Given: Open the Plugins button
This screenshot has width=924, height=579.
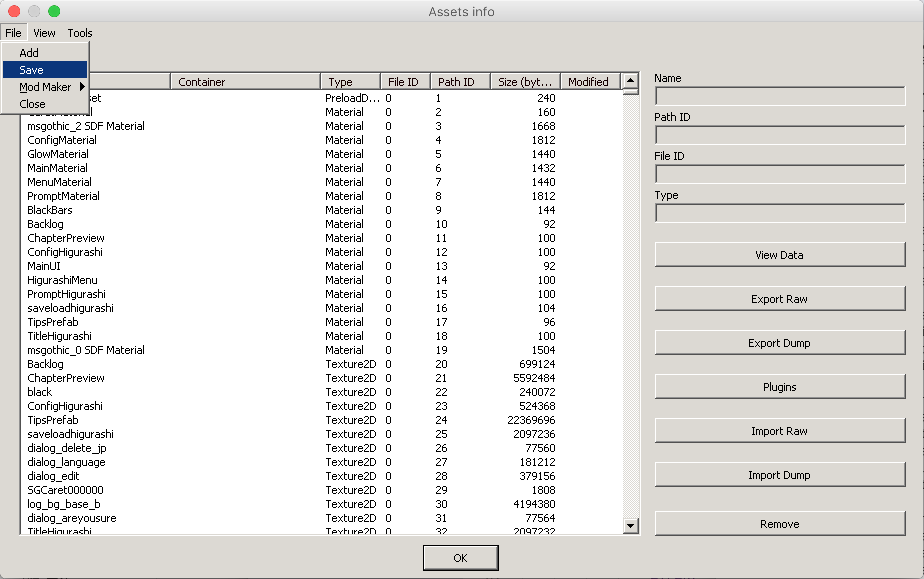Looking at the screenshot, I should pos(780,387).
